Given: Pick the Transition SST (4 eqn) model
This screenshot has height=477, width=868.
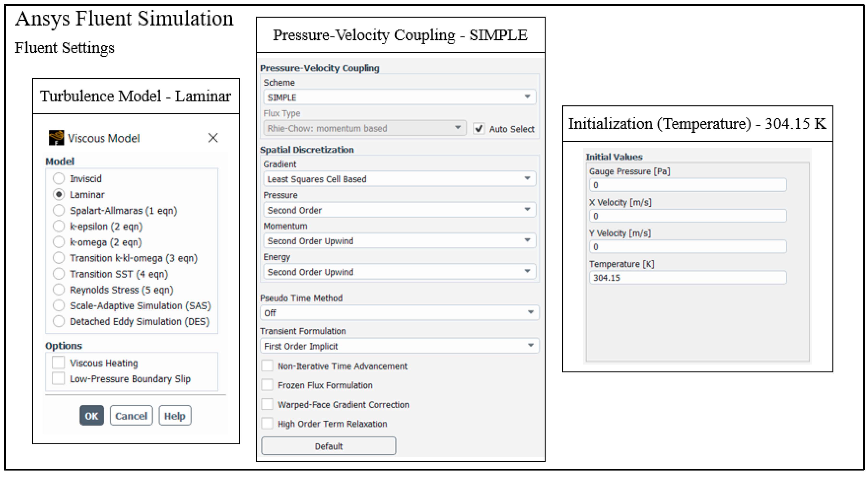Looking at the screenshot, I should pos(59,274).
